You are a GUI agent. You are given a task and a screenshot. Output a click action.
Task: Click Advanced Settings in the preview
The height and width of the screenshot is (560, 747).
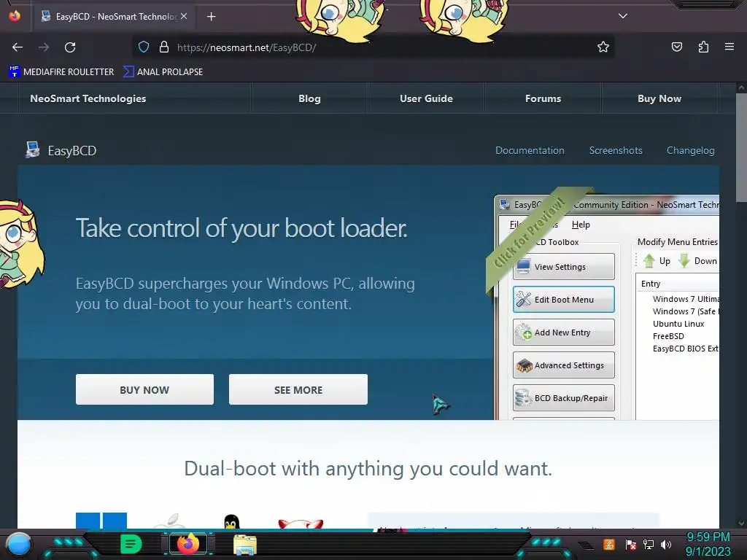[564, 365]
